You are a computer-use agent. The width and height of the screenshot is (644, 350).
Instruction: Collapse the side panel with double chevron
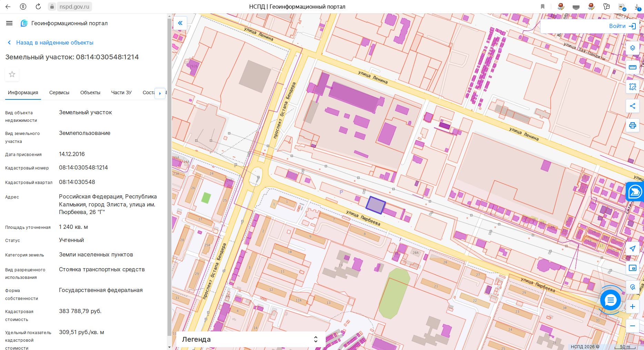[180, 23]
